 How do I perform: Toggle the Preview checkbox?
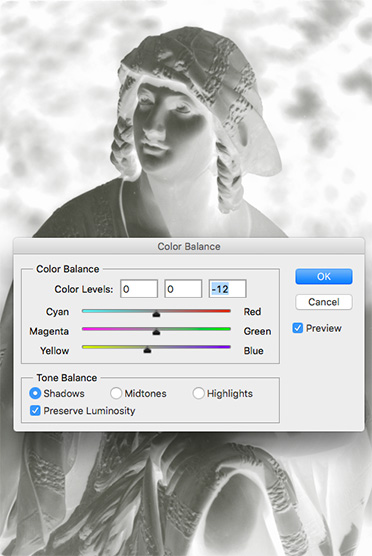[298, 328]
